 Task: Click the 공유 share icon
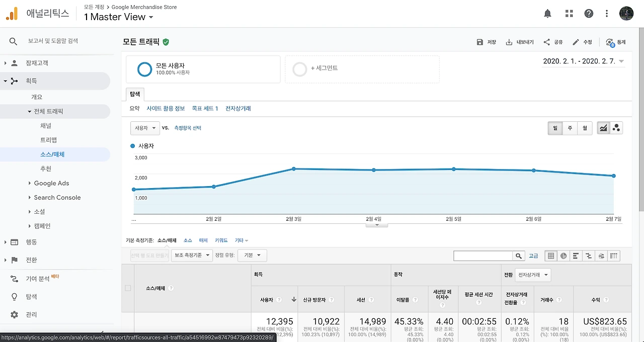[547, 42]
